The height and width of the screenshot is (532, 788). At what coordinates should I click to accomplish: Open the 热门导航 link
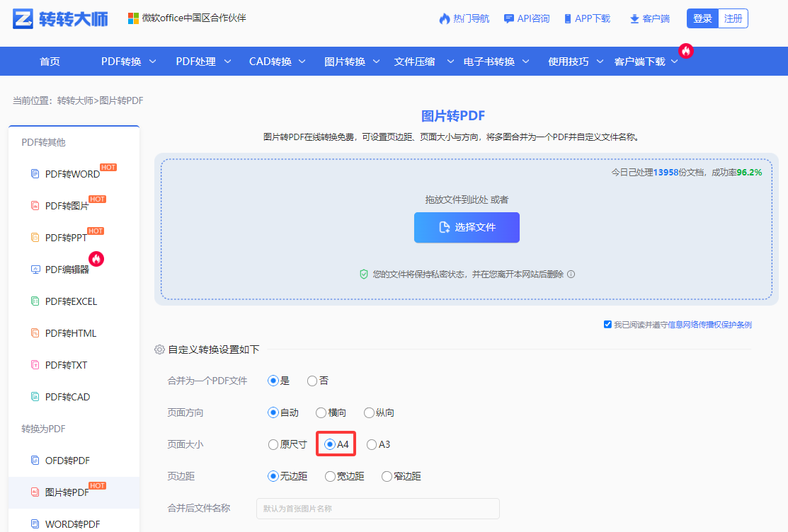tap(471, 18)
